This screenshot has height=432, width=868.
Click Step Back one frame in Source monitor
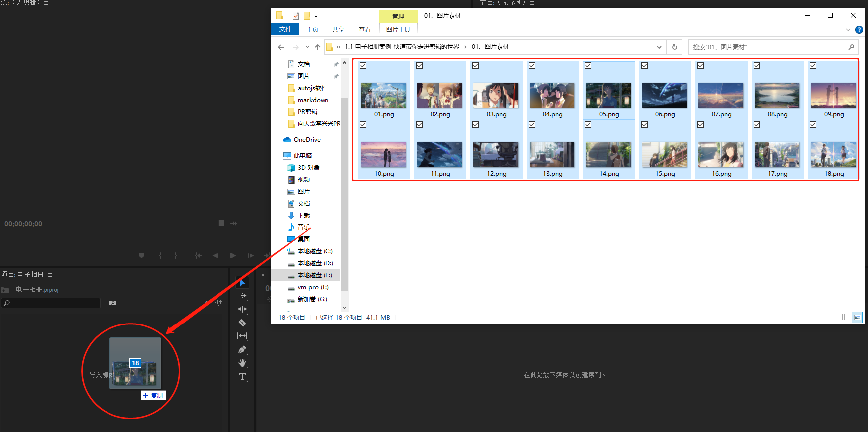tap(216, 255)
